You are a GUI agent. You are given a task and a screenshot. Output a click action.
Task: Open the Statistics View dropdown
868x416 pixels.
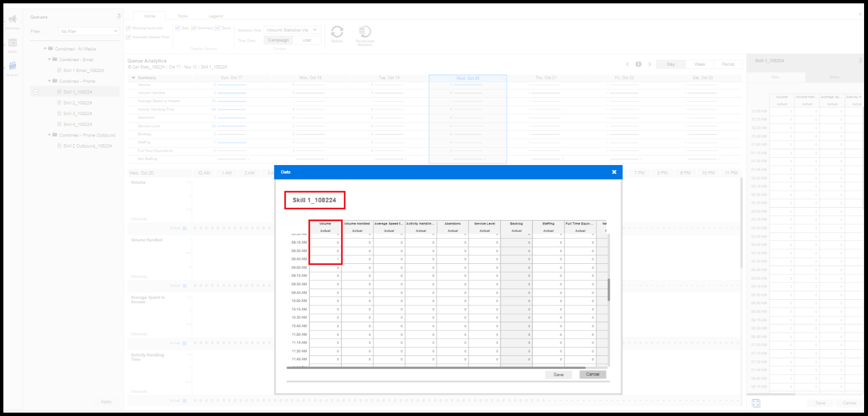pyautogui.click(x=292, y=30)
